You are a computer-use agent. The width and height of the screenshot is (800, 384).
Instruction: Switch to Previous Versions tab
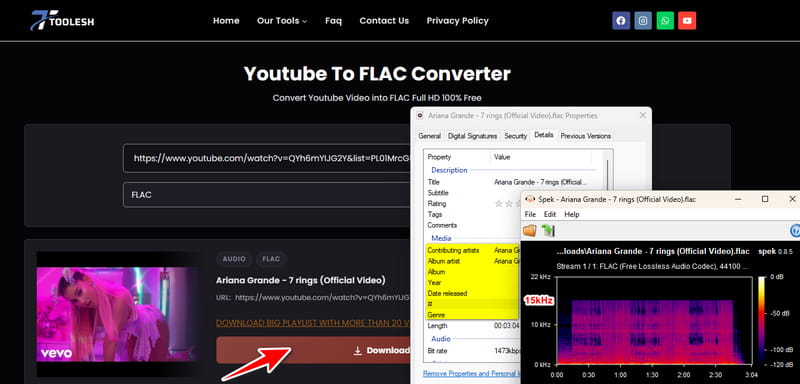coord(585,136)
